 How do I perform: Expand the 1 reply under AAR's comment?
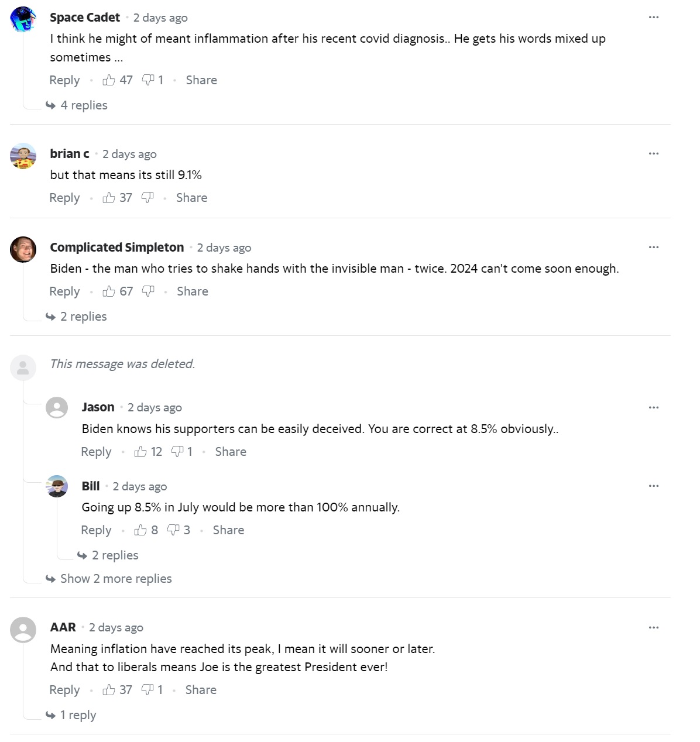click(x=78, y=715)
